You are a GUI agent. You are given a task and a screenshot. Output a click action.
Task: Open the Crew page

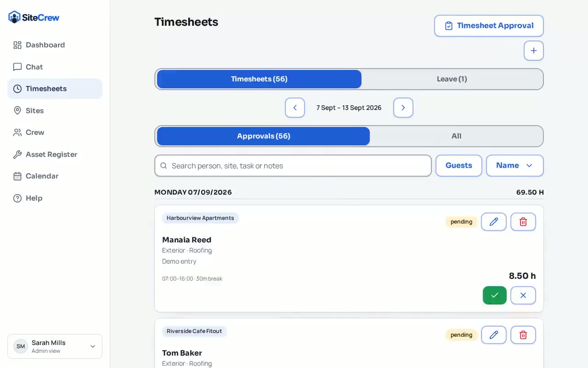pos(55,132)
